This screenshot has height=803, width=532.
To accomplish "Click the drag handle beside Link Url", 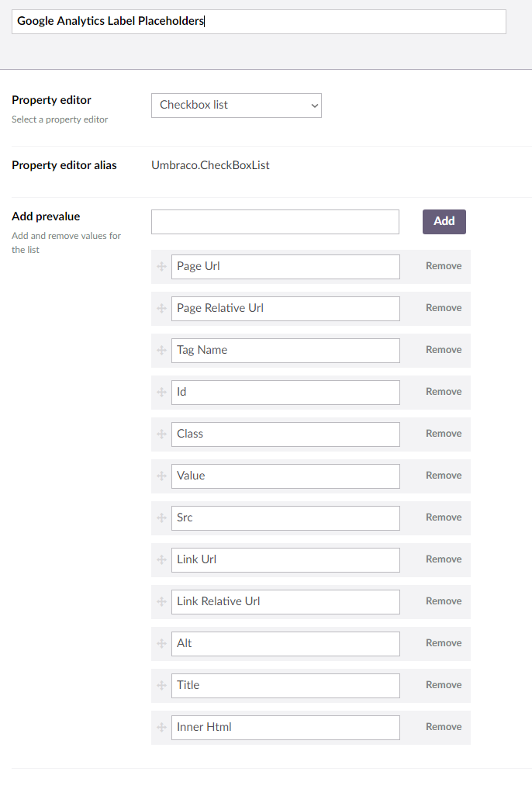I will click(161, 559).
